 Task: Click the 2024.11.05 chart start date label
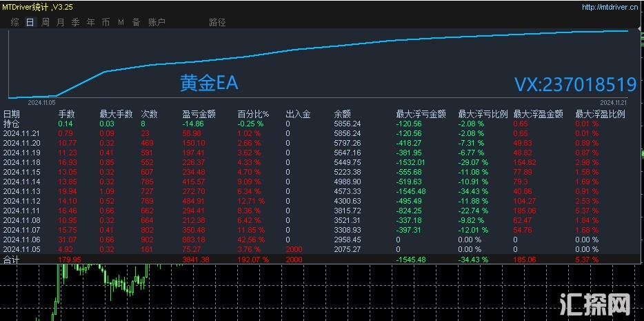click(41, 102)
